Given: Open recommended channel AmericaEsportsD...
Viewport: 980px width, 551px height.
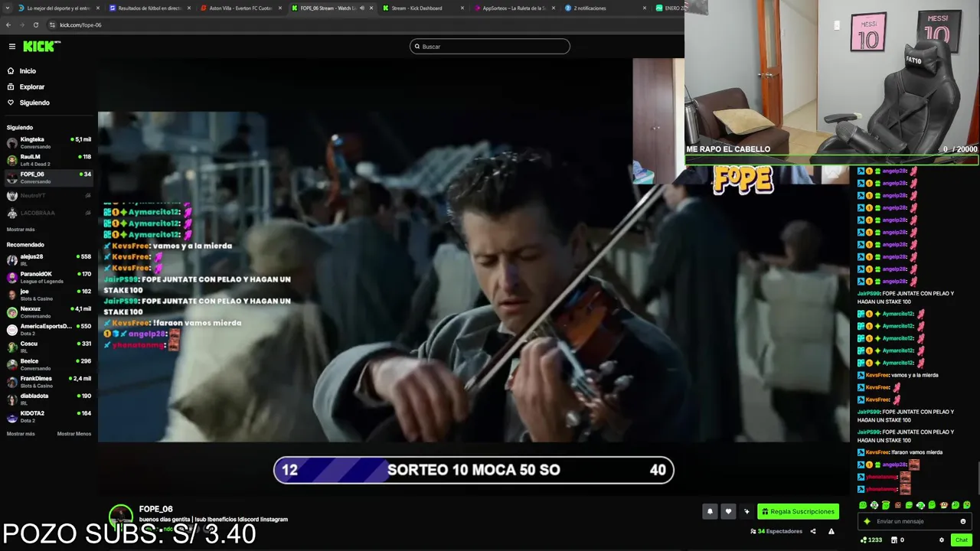Looking at the screenshot, I should point(48,329).
